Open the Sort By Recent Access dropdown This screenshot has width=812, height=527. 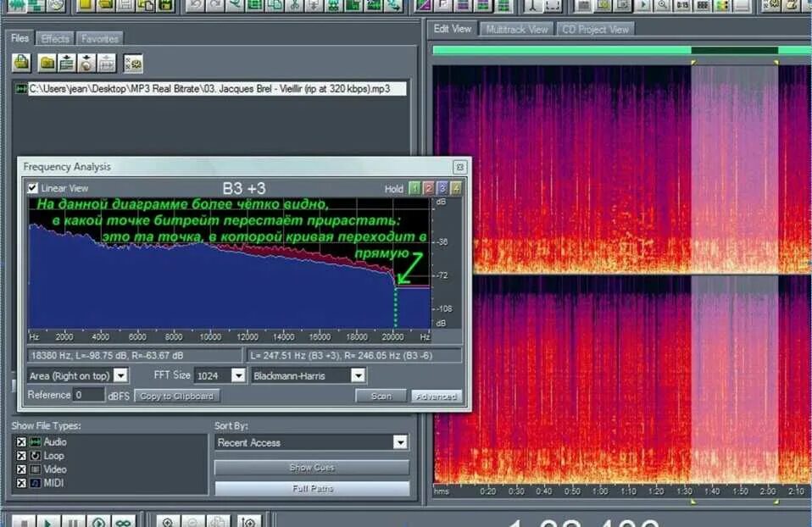(400, 442)
